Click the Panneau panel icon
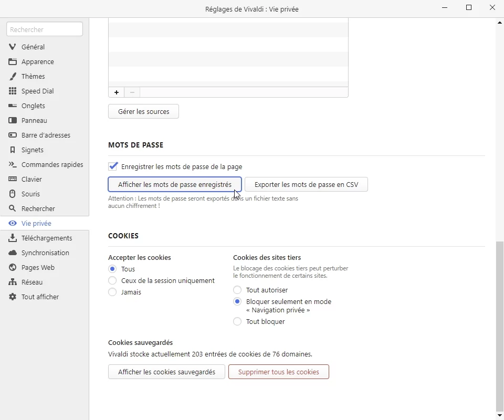This screenshot has width=504, height=420. tap(13, 121)
